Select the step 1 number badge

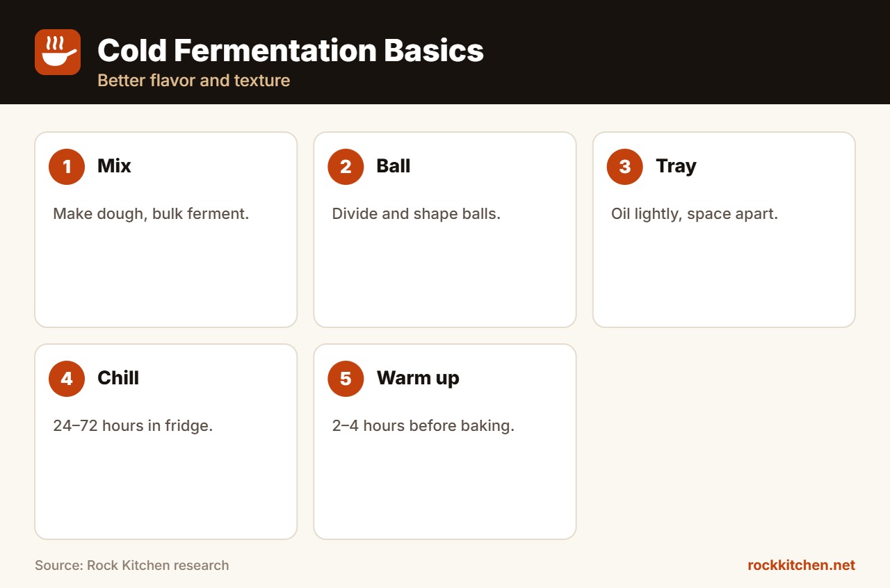click(67, 167)
